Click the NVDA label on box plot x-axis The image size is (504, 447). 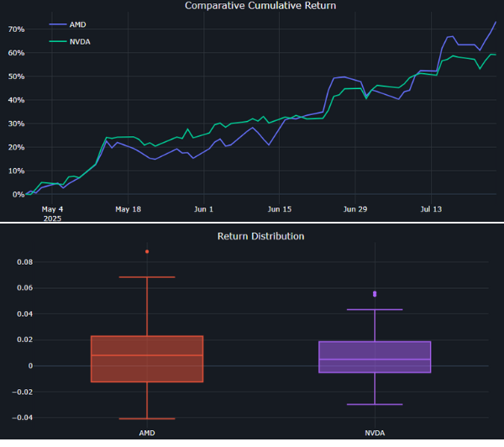click(x=375, y=431)
